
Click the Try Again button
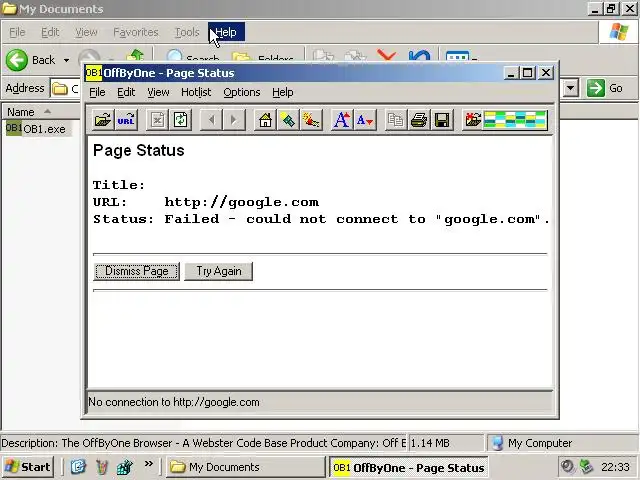(218, 271)
